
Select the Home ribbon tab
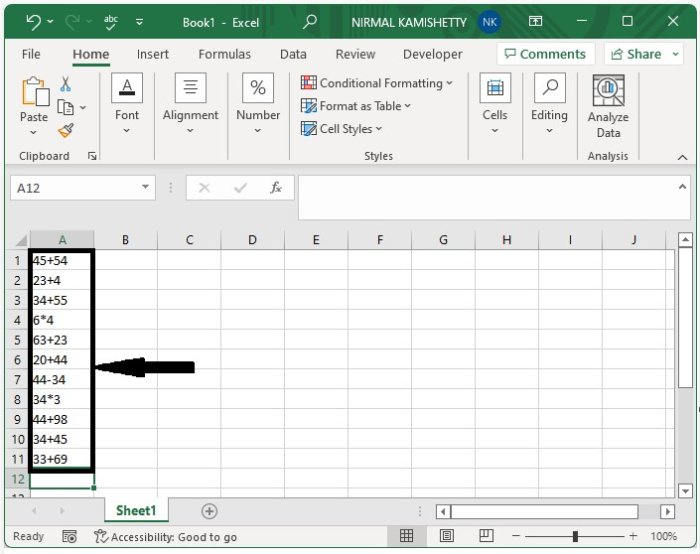point(91,54)
